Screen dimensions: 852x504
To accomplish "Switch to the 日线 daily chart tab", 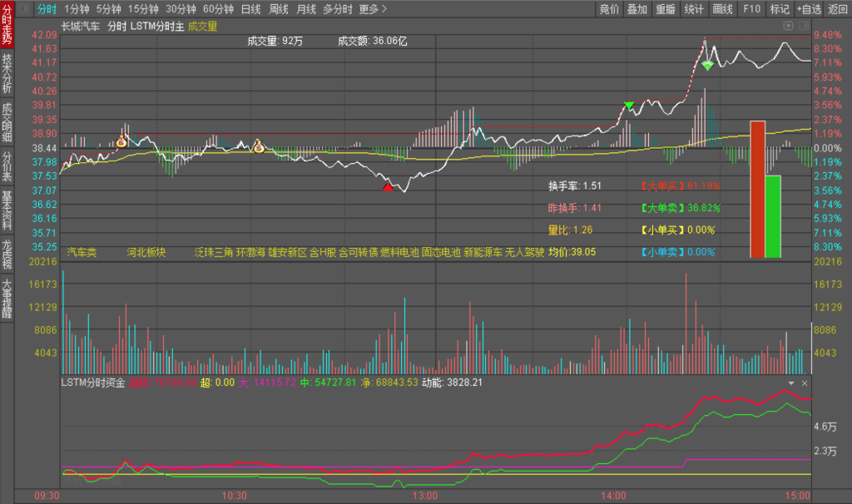I will tap(250, 9).
